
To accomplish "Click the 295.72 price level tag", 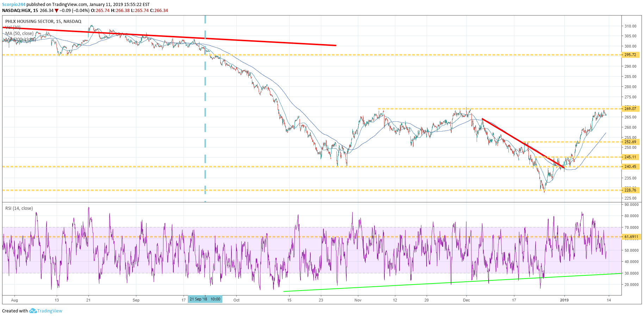I will click(630, 55).
